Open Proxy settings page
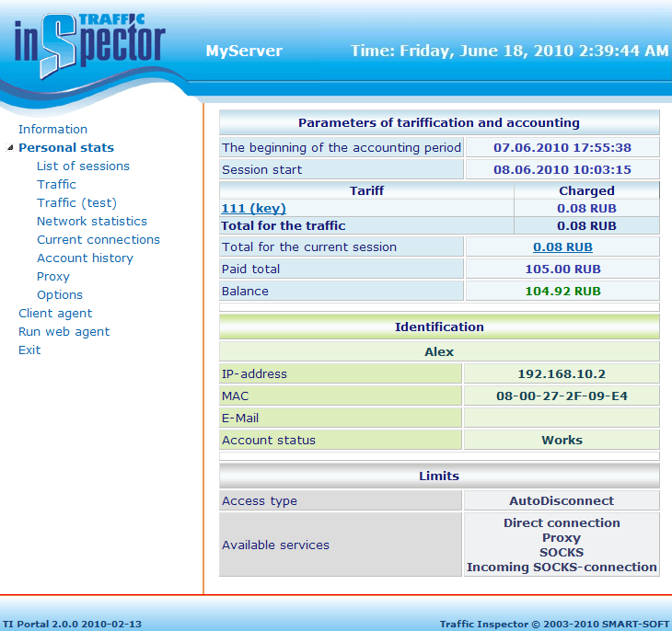 pos(52,277)
